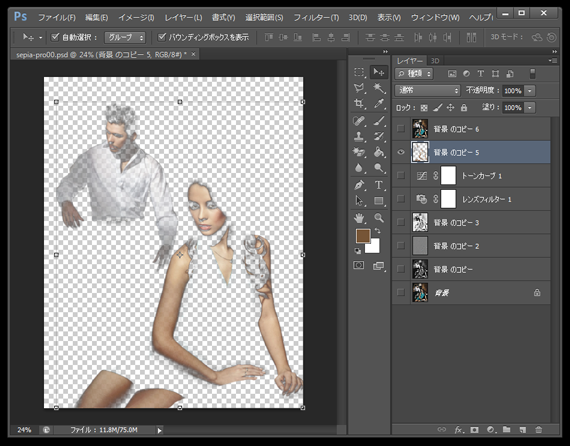Viewport: 570px width, 446px height.
Task: Select the Brush tool
Action: point(379,121)
